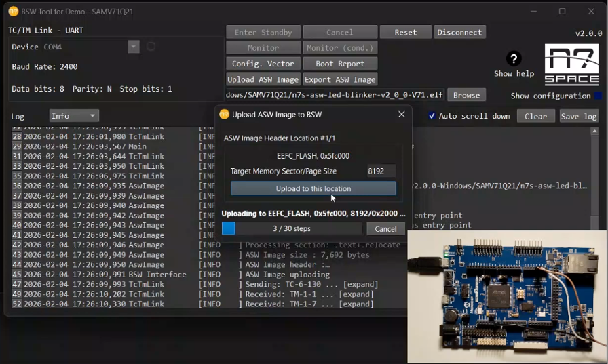
Task: Expand the Sending TC-6-130 log entry
Action: click(358, 285)
